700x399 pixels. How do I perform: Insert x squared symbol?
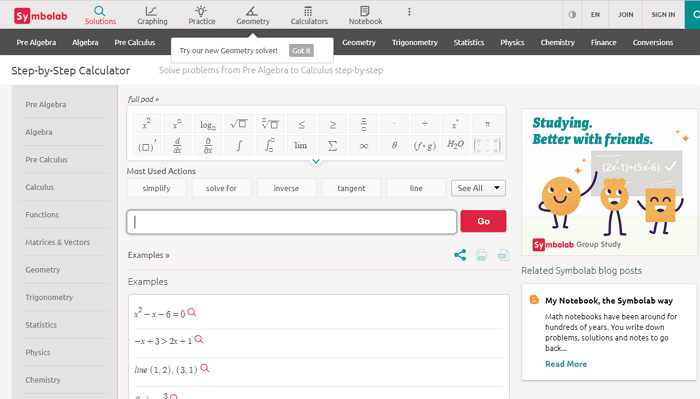pyautogui.click(x=146, y=124)
